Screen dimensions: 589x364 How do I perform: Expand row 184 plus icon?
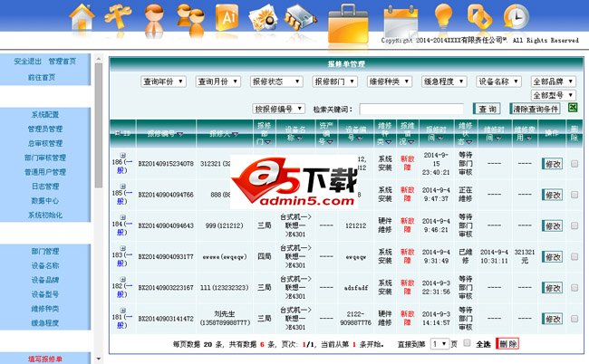123,217
